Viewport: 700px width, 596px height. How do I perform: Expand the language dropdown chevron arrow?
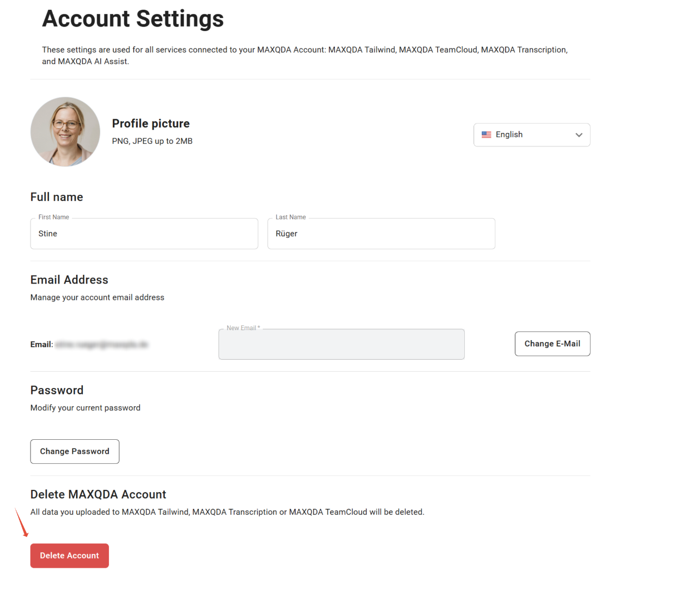coord(579,135)
